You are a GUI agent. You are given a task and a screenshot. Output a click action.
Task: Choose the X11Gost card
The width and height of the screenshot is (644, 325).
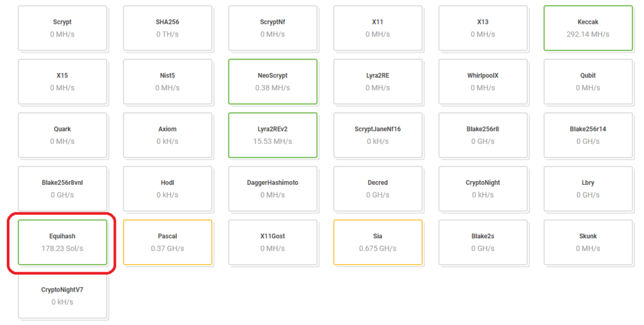[272, 242]
